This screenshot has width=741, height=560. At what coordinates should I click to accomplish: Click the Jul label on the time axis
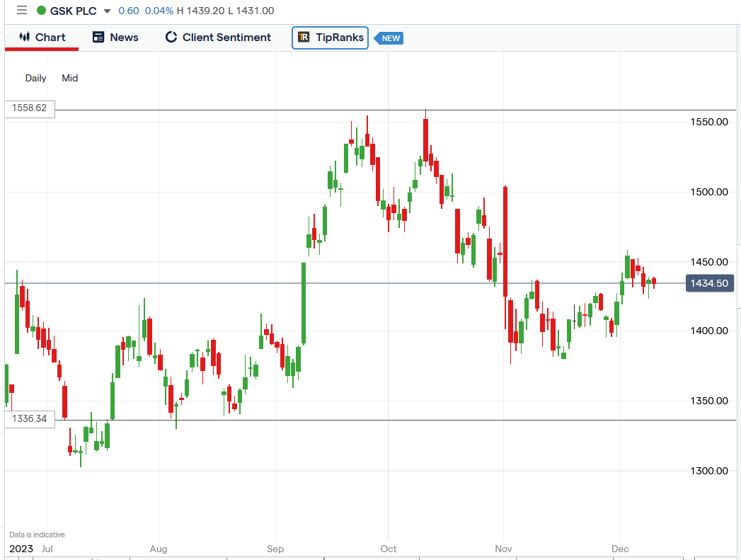(47, 549)
